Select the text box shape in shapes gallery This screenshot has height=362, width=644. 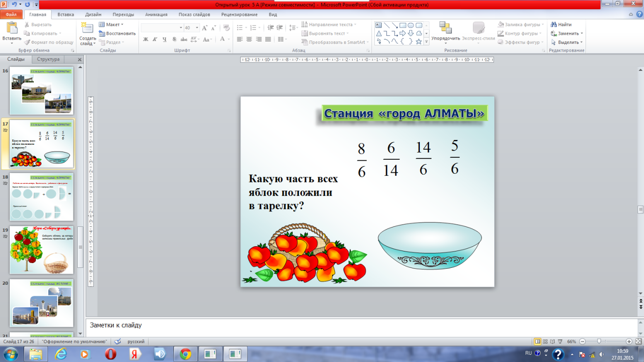point(379,25)
